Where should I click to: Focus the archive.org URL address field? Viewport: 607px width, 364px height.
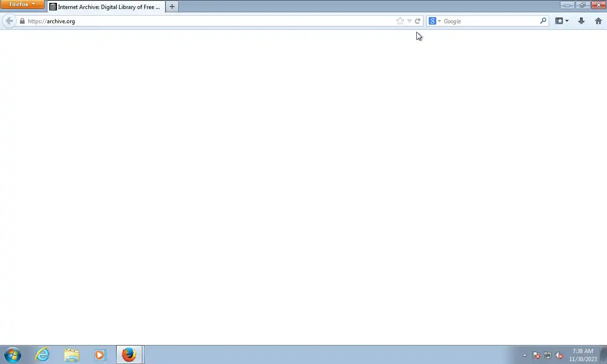pos(210,21)
